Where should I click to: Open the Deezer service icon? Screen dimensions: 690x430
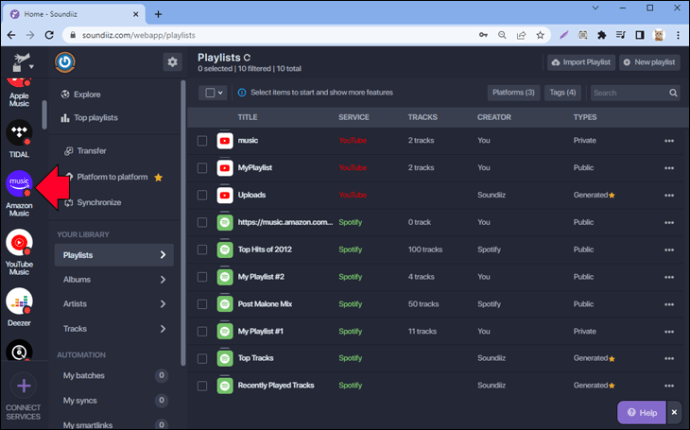tap(19, 301)
